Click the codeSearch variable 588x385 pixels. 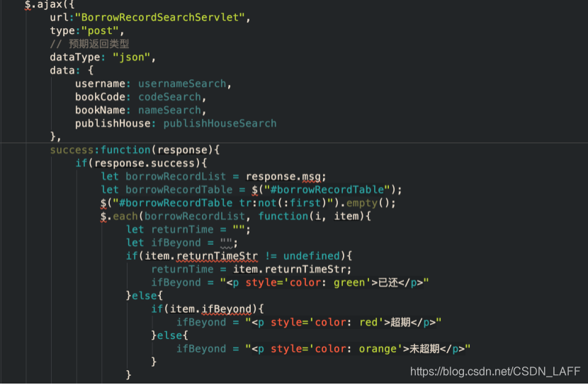pos(169,97)
